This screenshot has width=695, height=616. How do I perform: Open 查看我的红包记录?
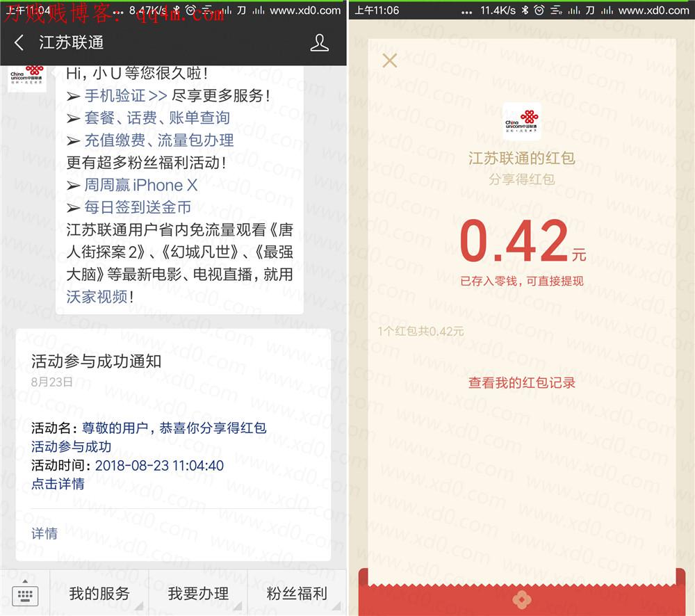click(x=522, y=382)
